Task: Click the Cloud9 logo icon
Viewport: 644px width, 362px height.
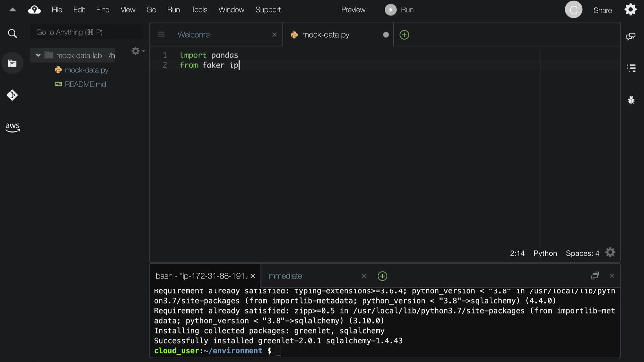Action: [x=34, y=10]
